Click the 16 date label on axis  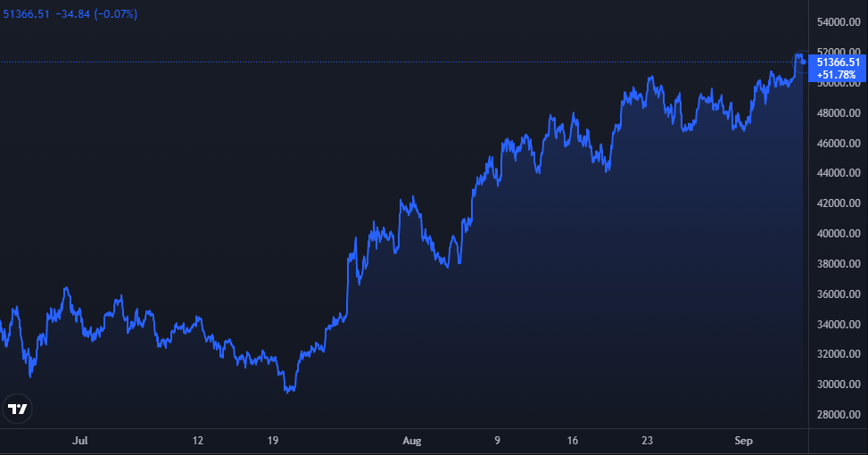coord(573,441)
